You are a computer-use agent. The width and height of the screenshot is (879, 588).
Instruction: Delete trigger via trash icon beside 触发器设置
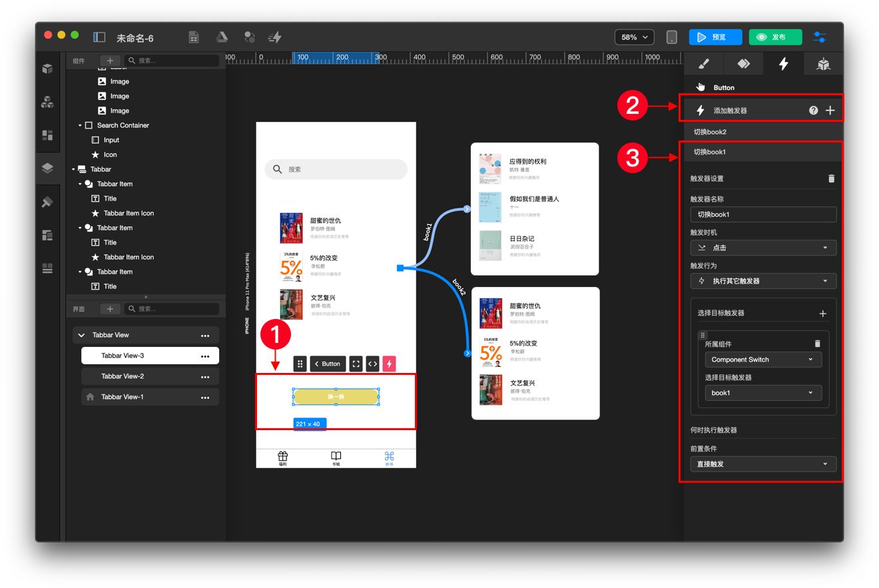(x=831, y=178)
